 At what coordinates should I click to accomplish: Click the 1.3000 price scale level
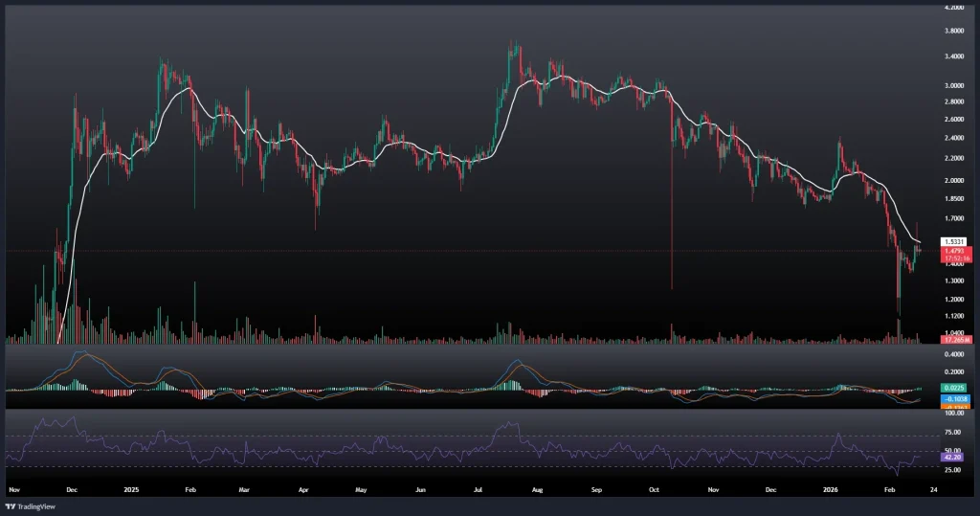tap(954, 280)
